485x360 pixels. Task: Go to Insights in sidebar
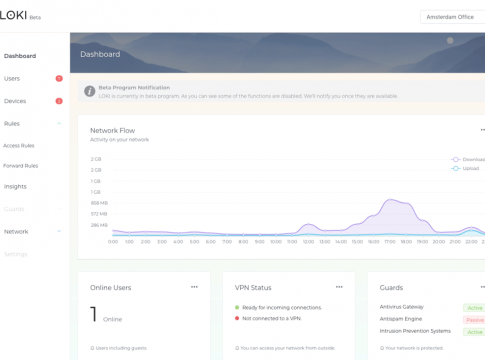click(15, 187)
